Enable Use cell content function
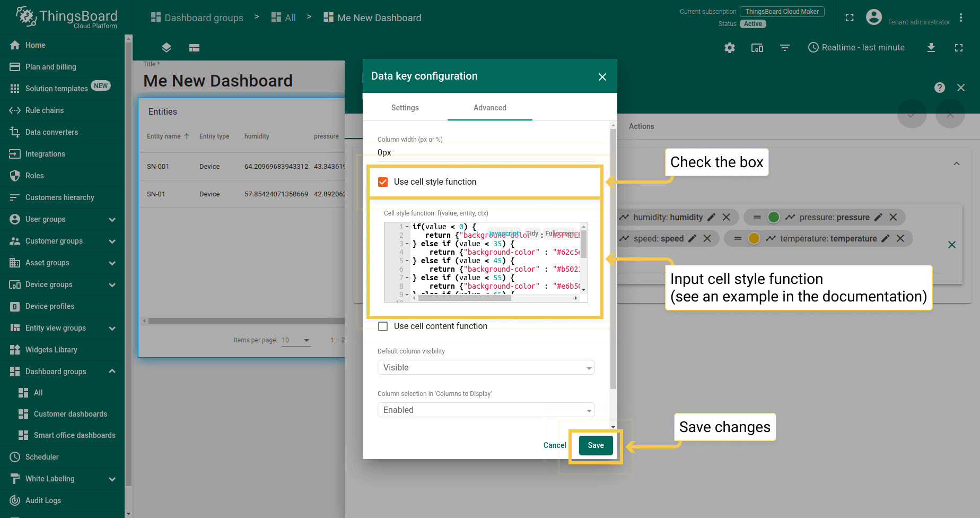This screenshot has width=980, height=518. [383, 326]
